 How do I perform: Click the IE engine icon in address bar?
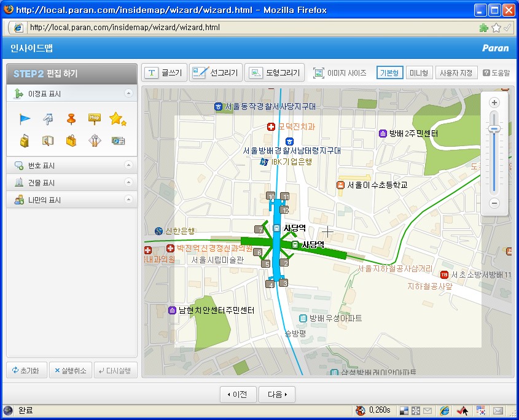(18, 28)
